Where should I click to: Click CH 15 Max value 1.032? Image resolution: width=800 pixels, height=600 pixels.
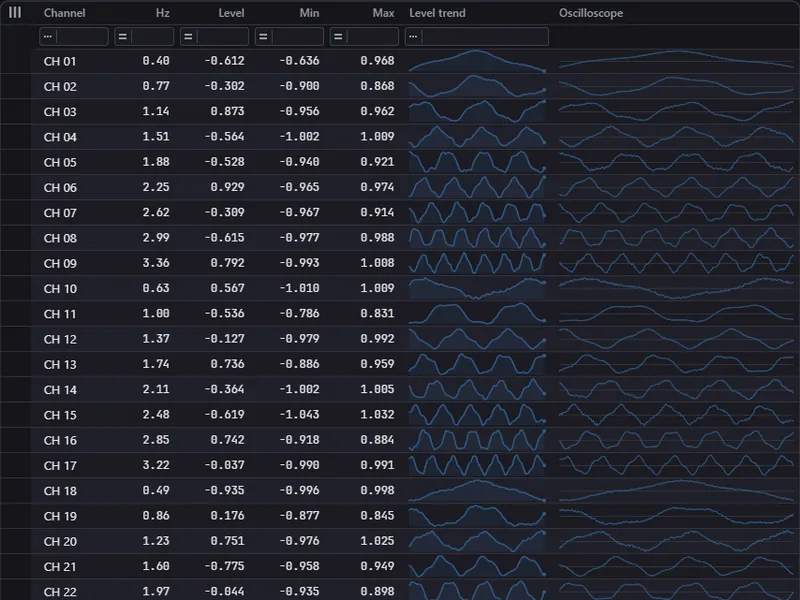click(378, 415)
